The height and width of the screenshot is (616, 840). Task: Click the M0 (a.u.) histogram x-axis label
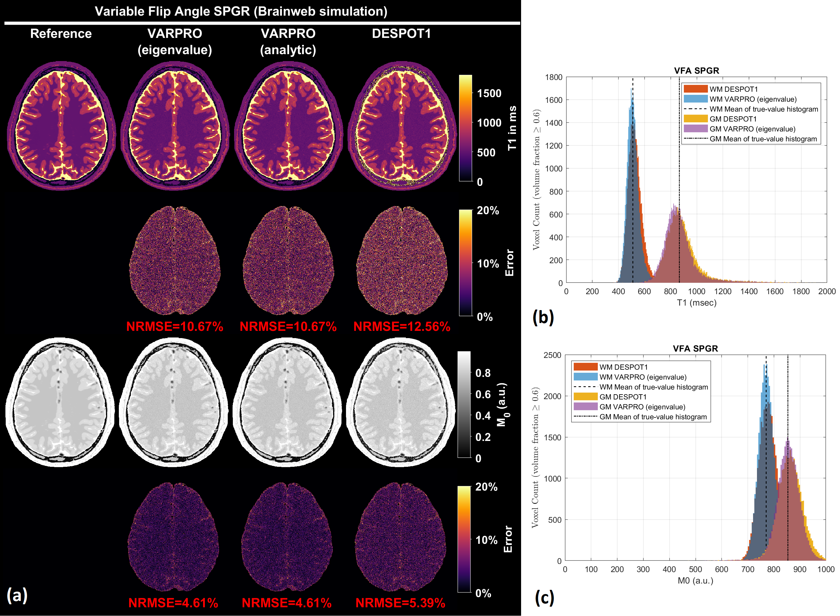[695, 581]
